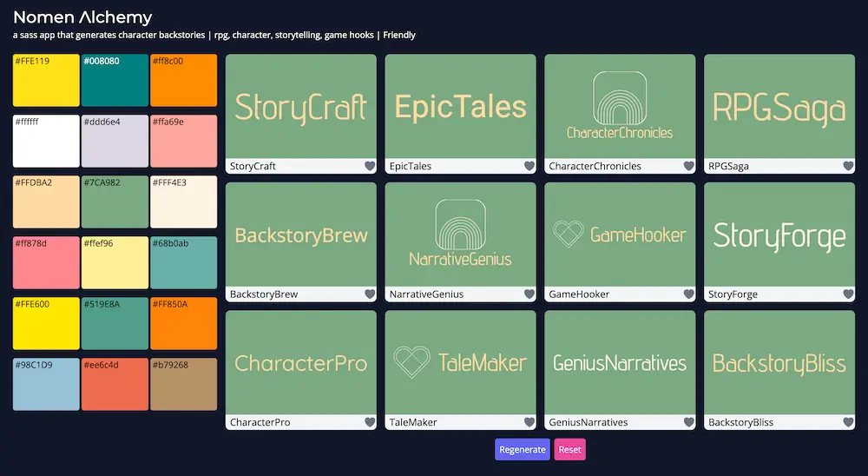Viewport: 868px width, 476px height.
Task: Choose the #7CA982 green swatch
Action: coord(114,202)
